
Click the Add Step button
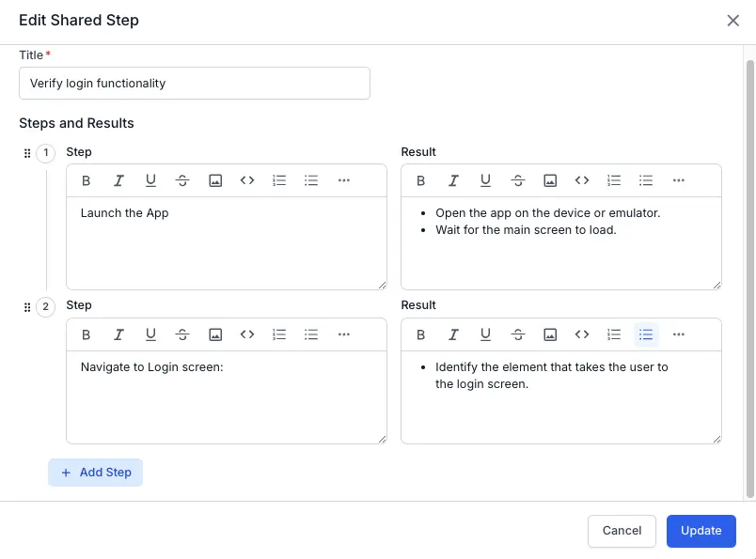click(x=96, y=473)
